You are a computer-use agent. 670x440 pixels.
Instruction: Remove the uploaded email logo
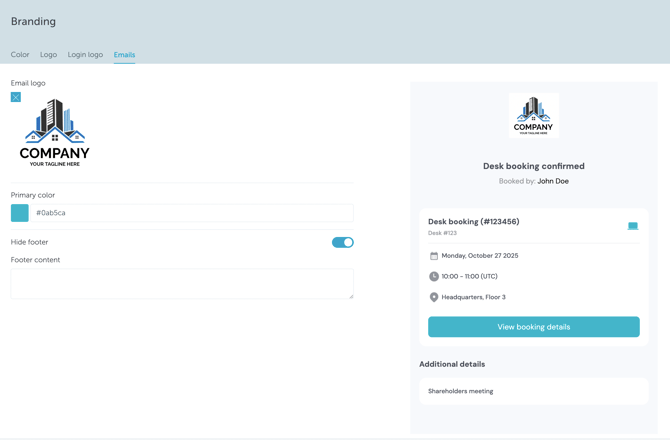tap(16, 97)
